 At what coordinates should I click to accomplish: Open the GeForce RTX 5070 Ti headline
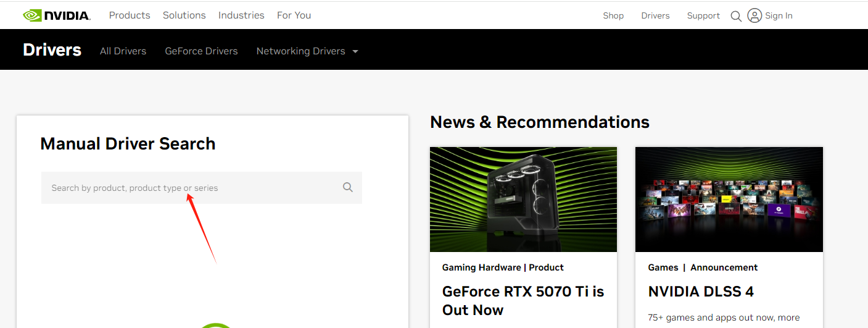pos(523,300)
